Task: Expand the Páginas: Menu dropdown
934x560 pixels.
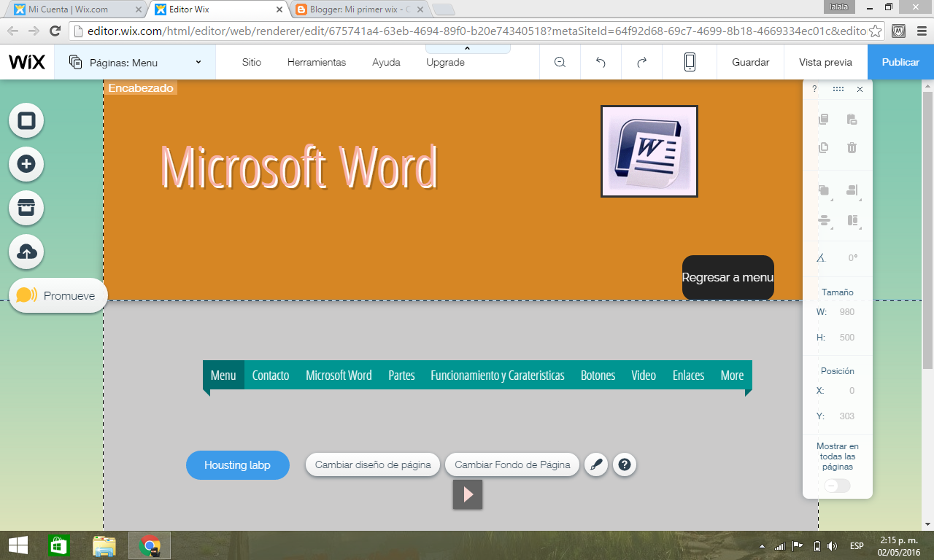Action: [136, 62]
